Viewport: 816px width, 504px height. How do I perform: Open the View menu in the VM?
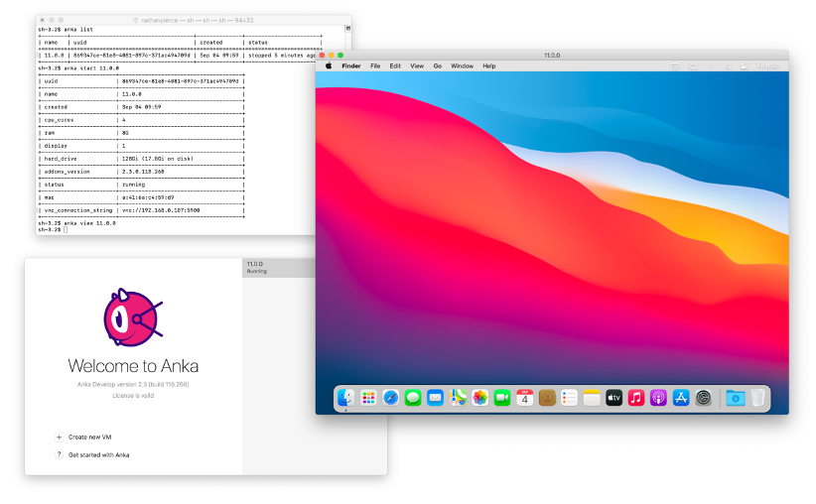(417, 66)
